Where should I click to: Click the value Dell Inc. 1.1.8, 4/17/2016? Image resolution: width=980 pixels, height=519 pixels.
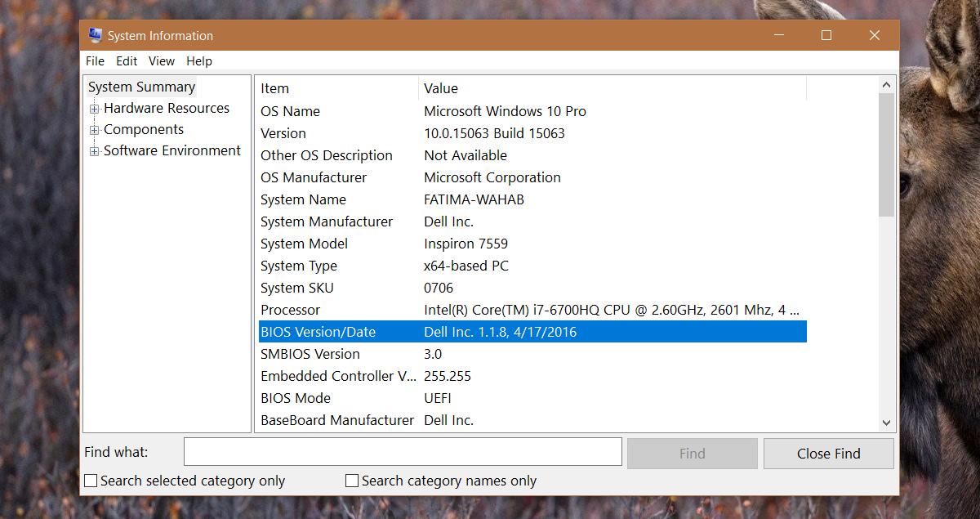(x=501, y=332)
